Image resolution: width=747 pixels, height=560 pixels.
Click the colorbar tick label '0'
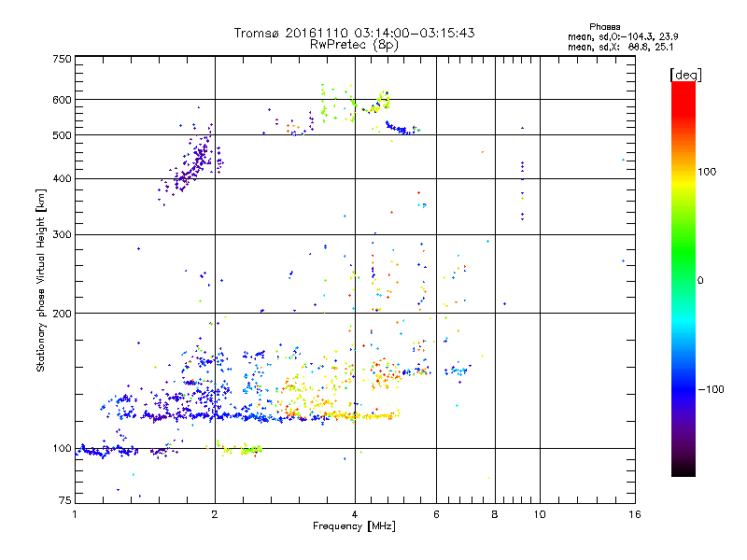(x=700, y=281)
